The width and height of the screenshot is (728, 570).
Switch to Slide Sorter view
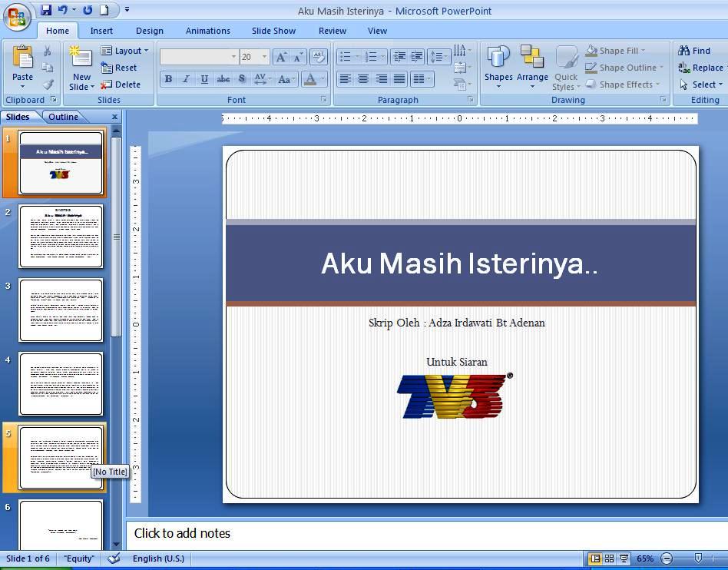click(609, 558)
